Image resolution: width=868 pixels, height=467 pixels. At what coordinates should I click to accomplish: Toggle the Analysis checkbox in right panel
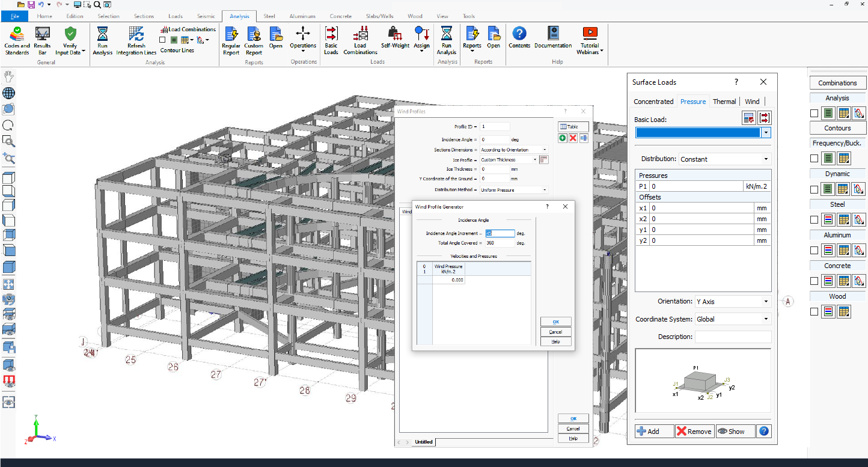(x=814, y=113)
